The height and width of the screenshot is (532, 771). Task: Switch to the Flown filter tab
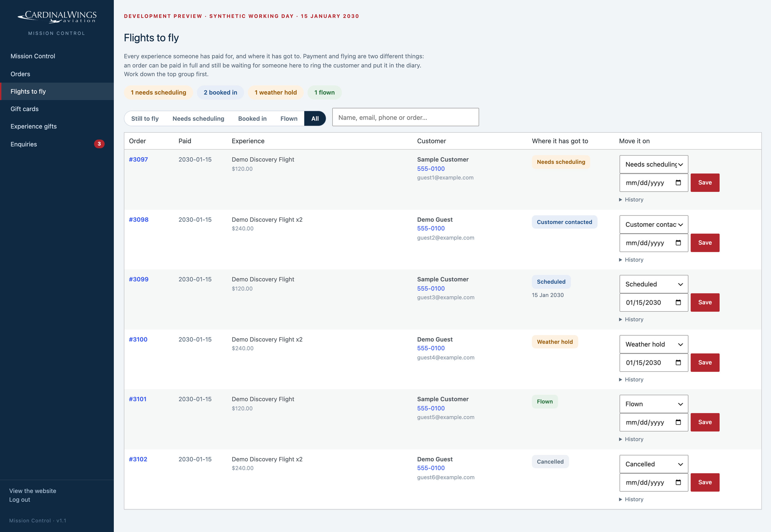(x=289, y=119)
